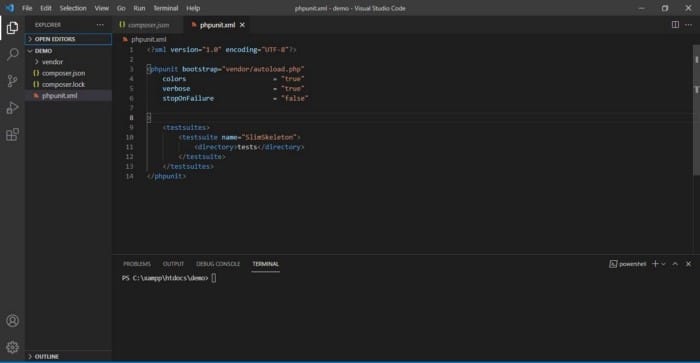
Task: Click the colors attribute on line 4
Action: tap(174, 79)
